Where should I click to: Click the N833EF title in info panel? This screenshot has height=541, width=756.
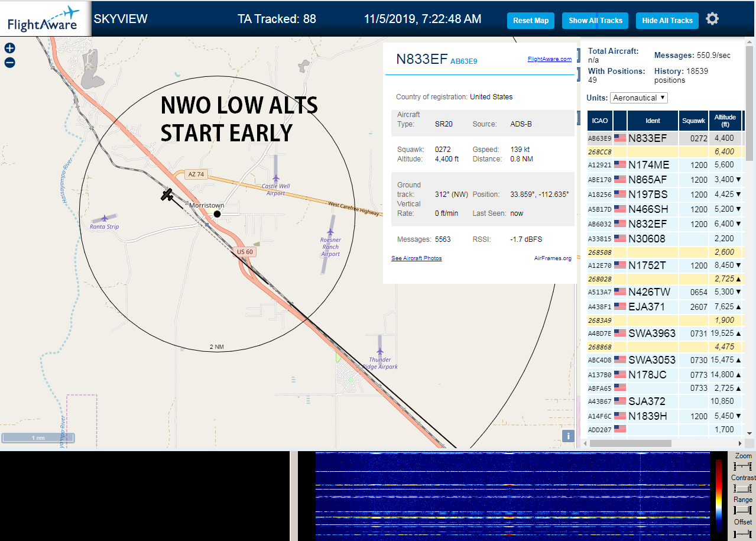[421, 59]
